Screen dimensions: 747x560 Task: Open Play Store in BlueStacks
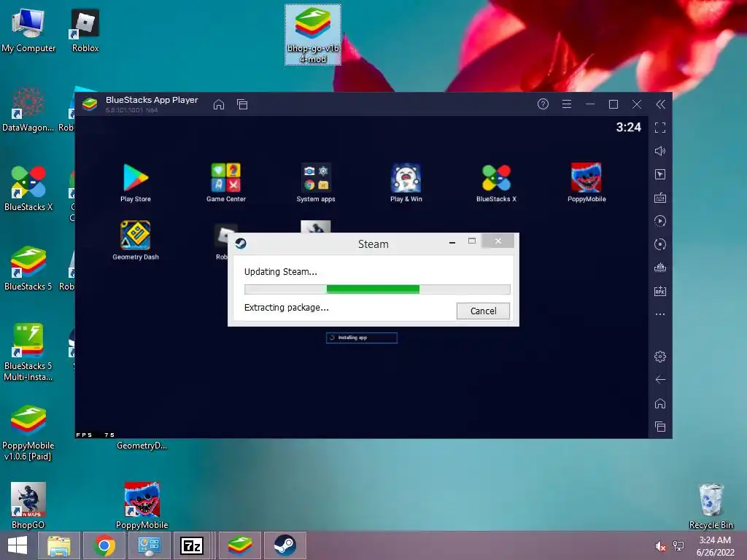coord(136,183)
